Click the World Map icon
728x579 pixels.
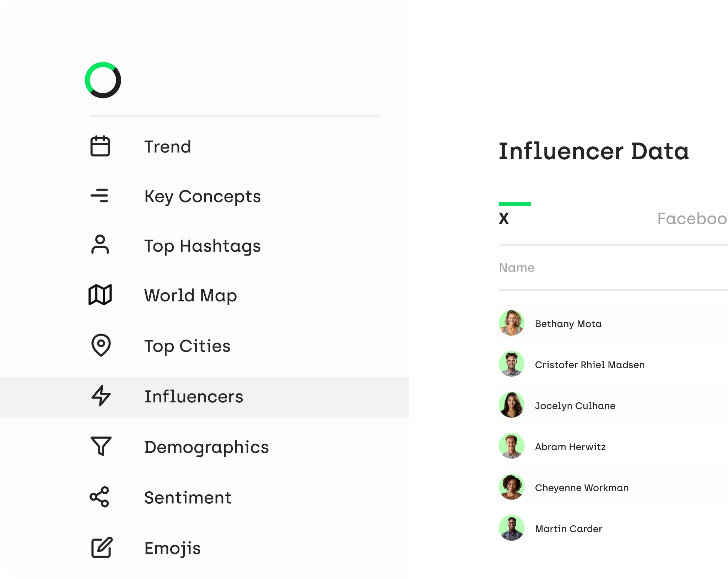tap(101, 295)
